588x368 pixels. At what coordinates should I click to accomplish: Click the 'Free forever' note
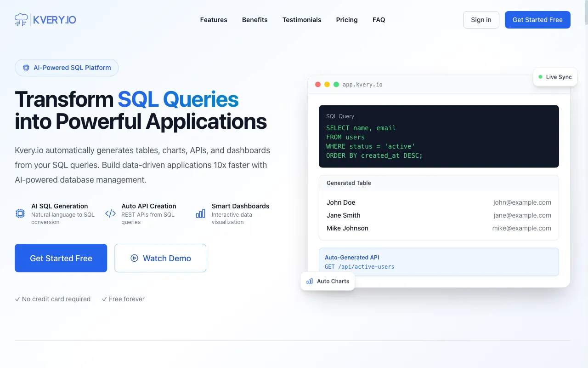click(x=123, y=299)
